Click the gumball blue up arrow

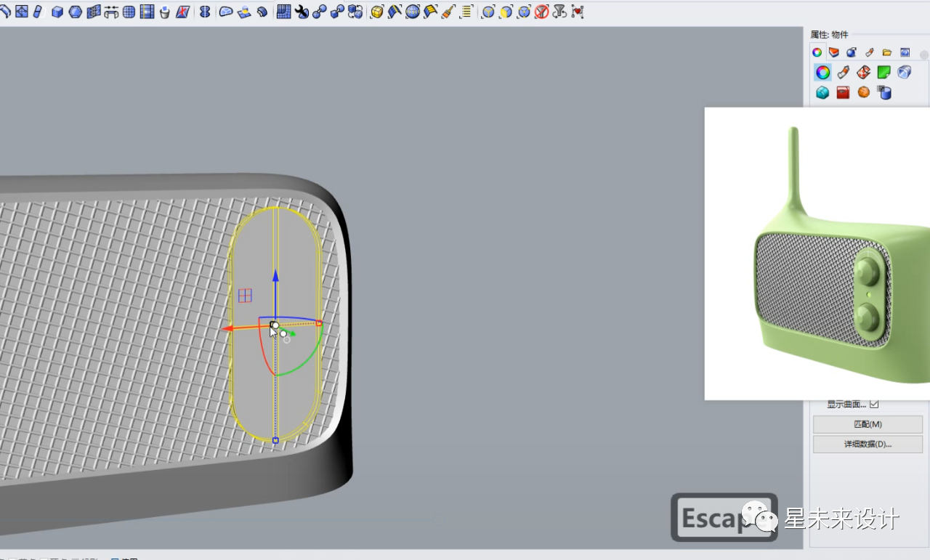click(275, 276)
